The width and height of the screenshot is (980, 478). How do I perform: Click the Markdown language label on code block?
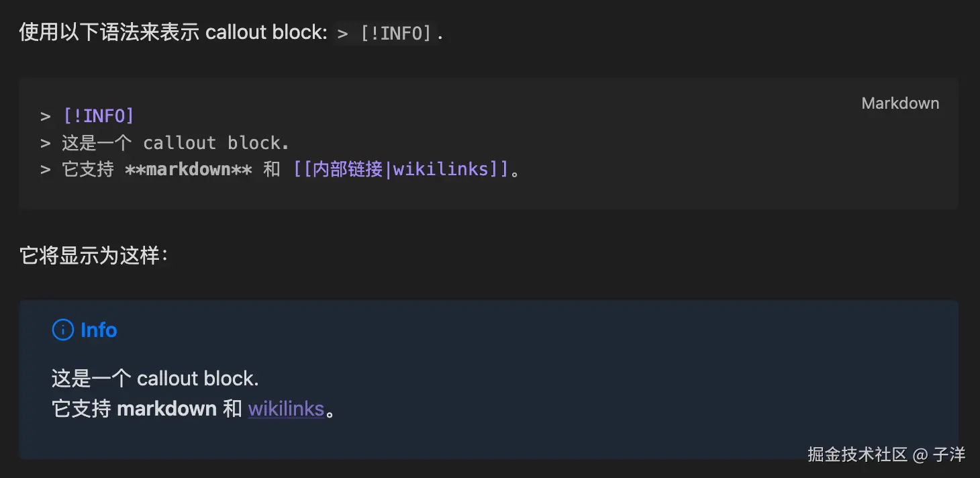coord(900,103)
